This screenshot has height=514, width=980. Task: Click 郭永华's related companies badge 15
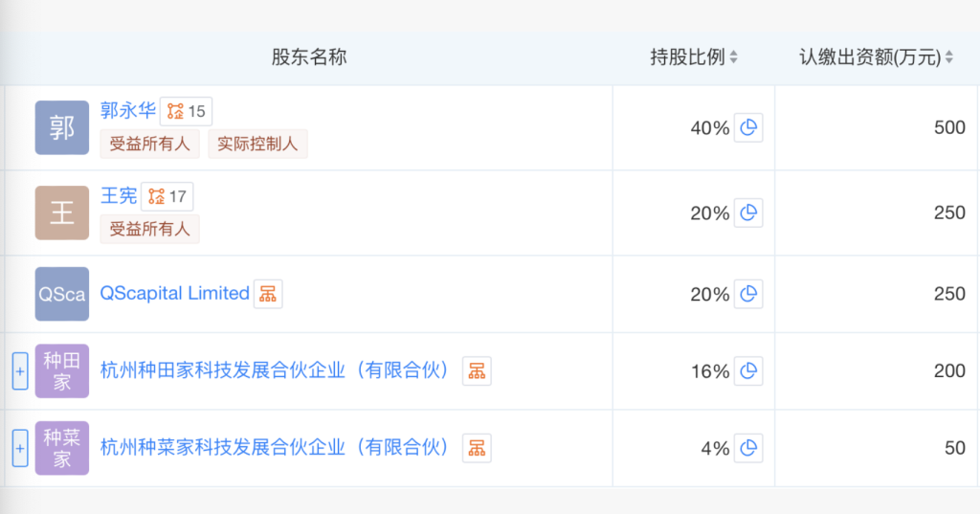[186, 111]
